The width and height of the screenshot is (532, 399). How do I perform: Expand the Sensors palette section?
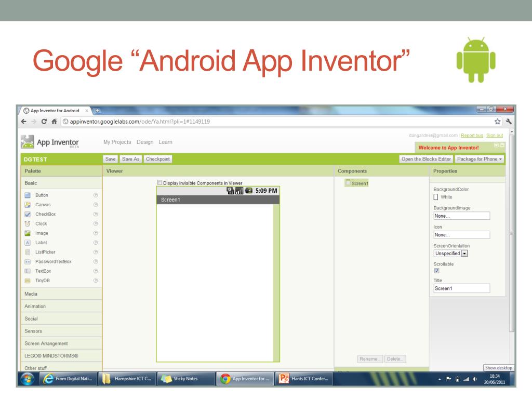click(61, 331)
